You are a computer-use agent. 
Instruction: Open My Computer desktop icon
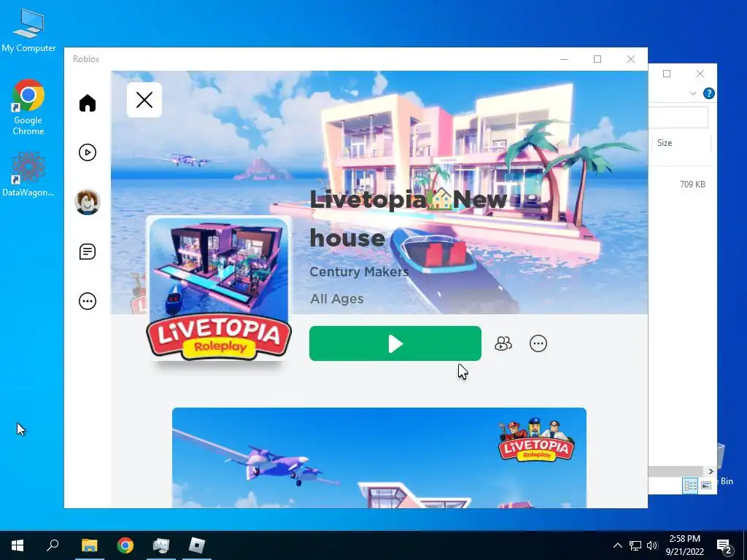click(28, 31)
